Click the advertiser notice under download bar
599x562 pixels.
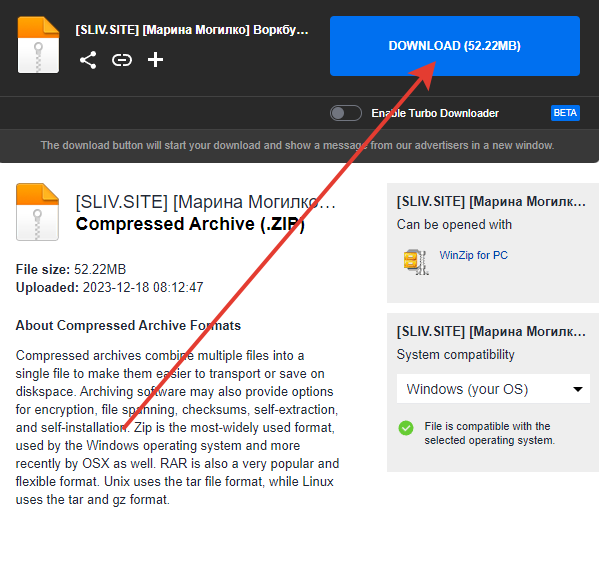297,145
